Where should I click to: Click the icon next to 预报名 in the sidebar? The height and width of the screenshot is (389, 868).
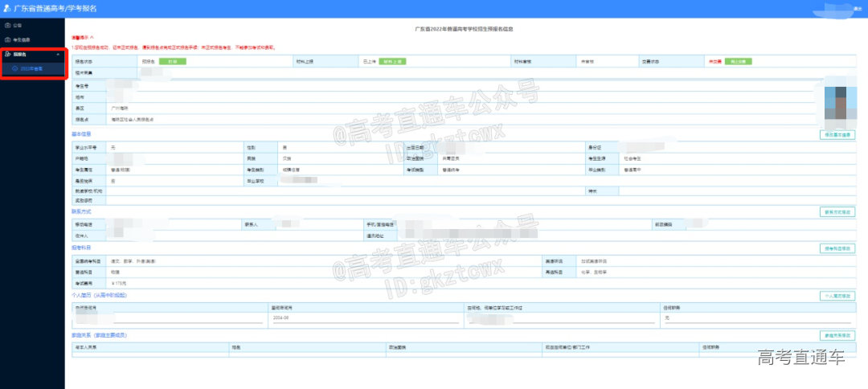click(x=7, y=54)
